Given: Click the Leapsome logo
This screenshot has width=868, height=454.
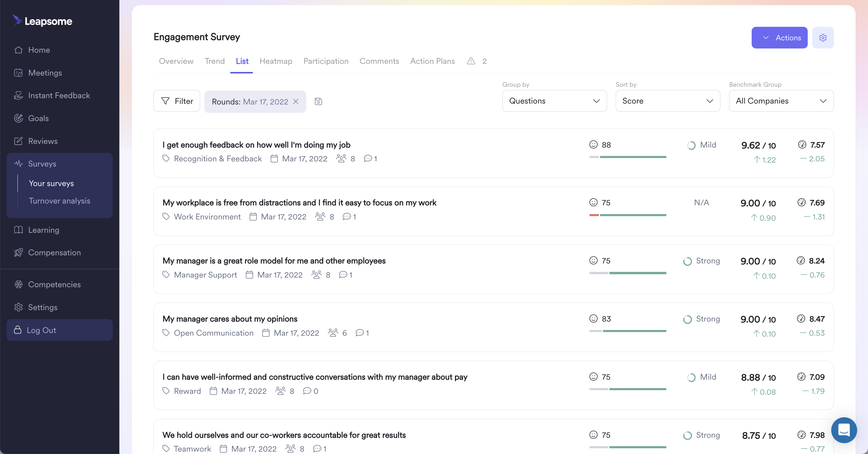Looking at the screenshot, I should tap(42, 21).
